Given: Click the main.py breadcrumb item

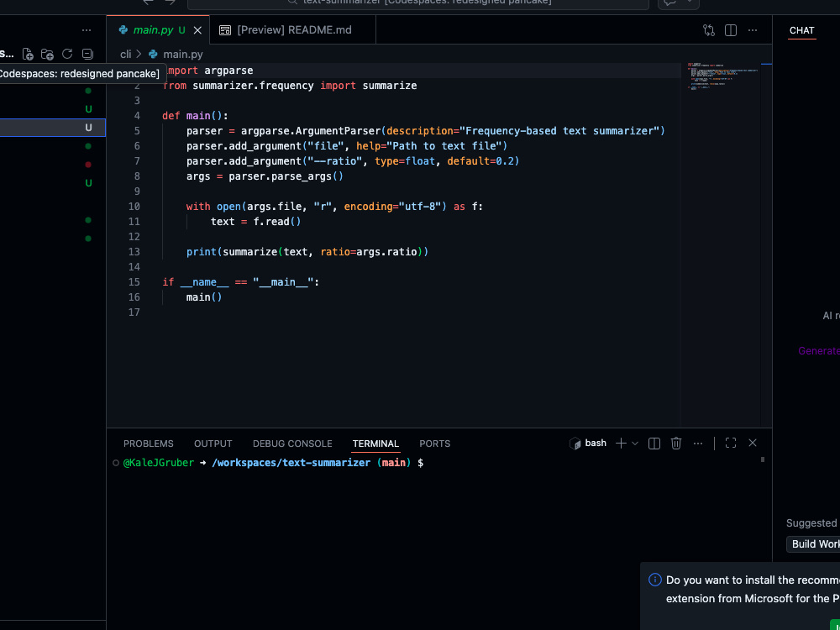Looking at the screenshot, I should click(x=182, y=54).
